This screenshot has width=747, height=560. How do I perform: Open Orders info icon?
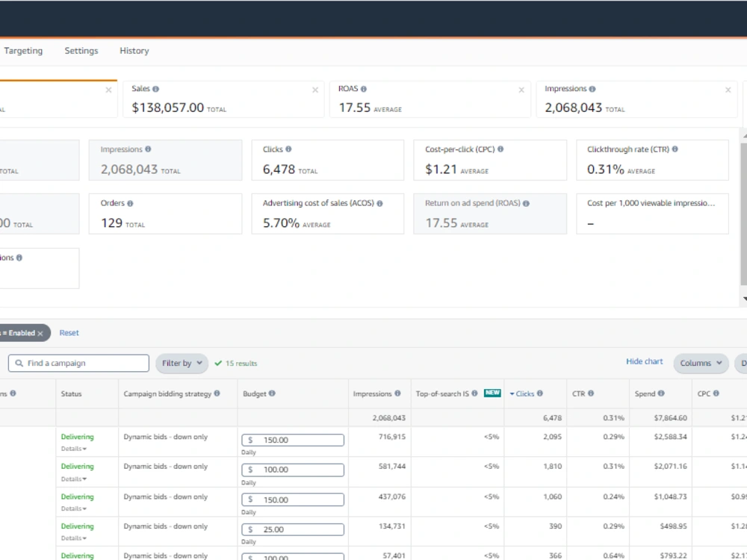click(x=130, y=203)
